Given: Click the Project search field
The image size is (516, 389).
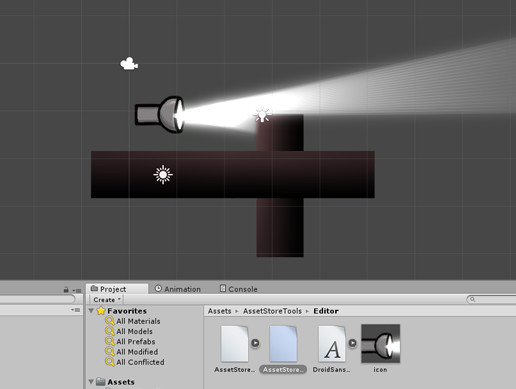Looking at the screenshot, I should 492,299.
